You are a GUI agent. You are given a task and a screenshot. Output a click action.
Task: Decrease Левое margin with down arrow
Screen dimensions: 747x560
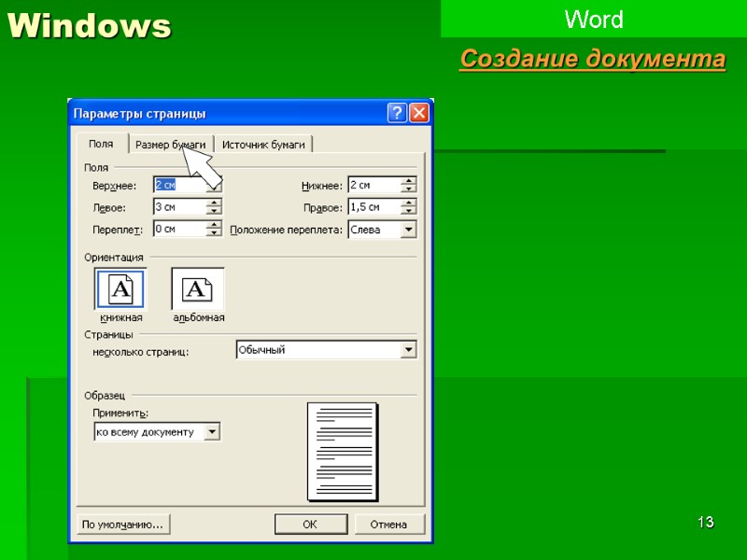click(215, 211)
